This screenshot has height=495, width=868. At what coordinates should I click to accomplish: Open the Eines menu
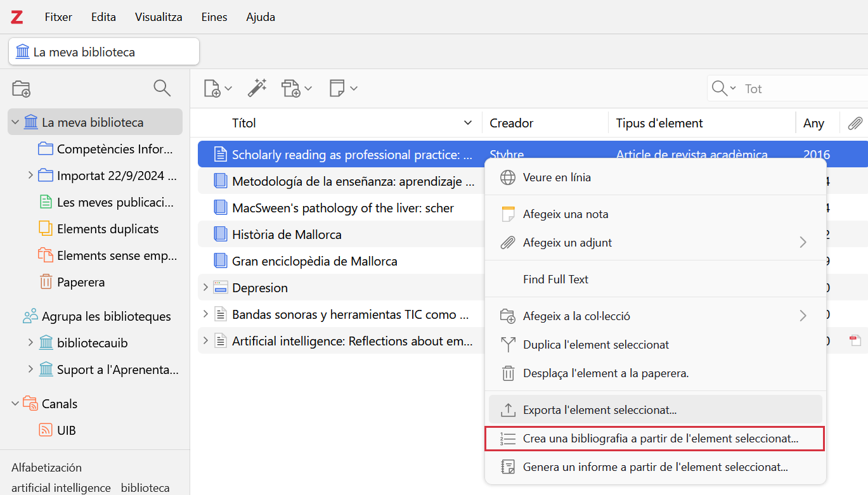point(214,17)
